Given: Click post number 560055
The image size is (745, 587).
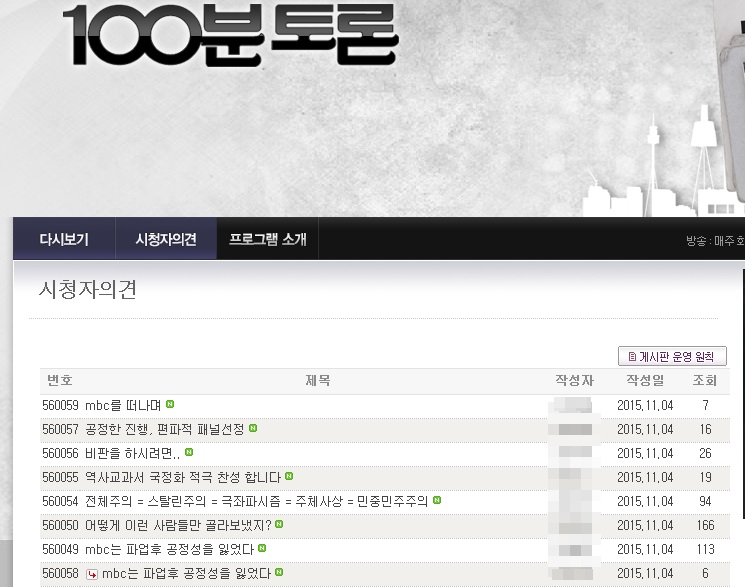Looking at the screenshot, I should click(60, 477).
